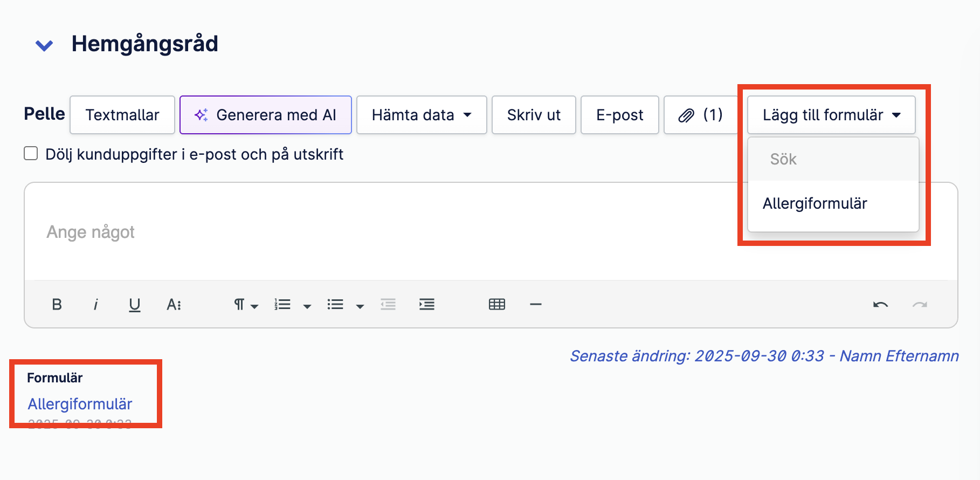Screen dimensions: 980x480
Task: Tick Dölj kunduppgifter checkbox
Action: click(31, 154)
